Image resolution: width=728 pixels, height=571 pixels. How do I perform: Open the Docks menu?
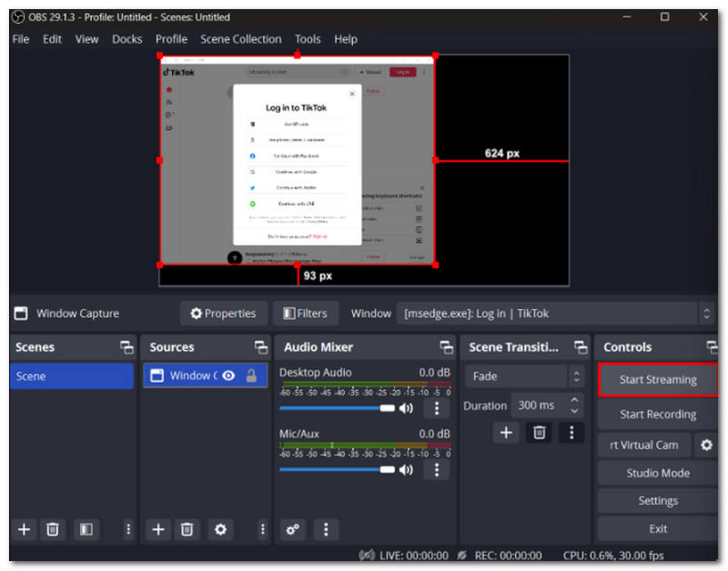[127, 39]
